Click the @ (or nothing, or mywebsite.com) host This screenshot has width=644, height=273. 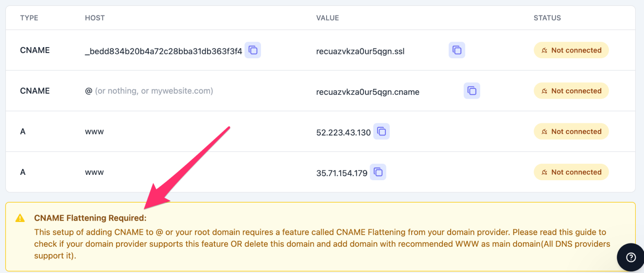[x=149, y=91]
